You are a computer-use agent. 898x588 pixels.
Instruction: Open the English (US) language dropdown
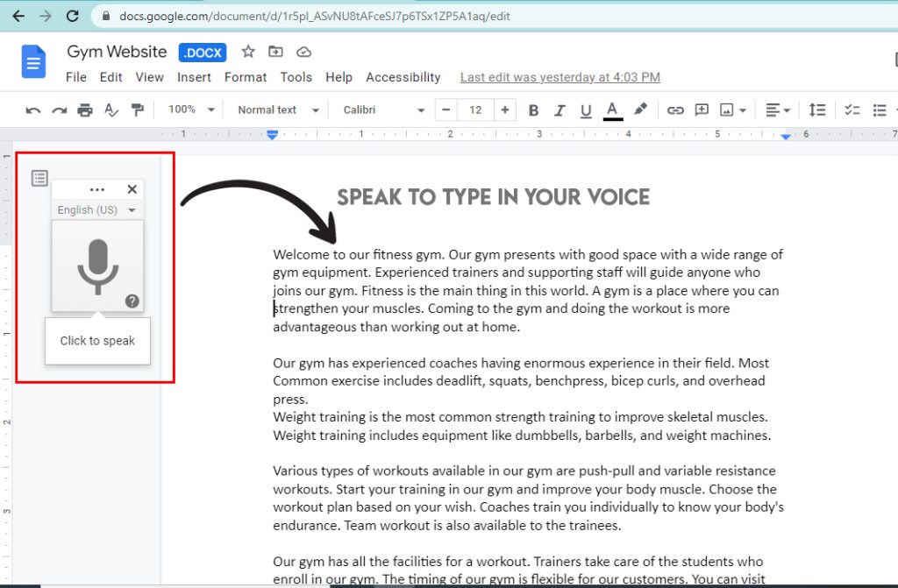pos(97,209)
